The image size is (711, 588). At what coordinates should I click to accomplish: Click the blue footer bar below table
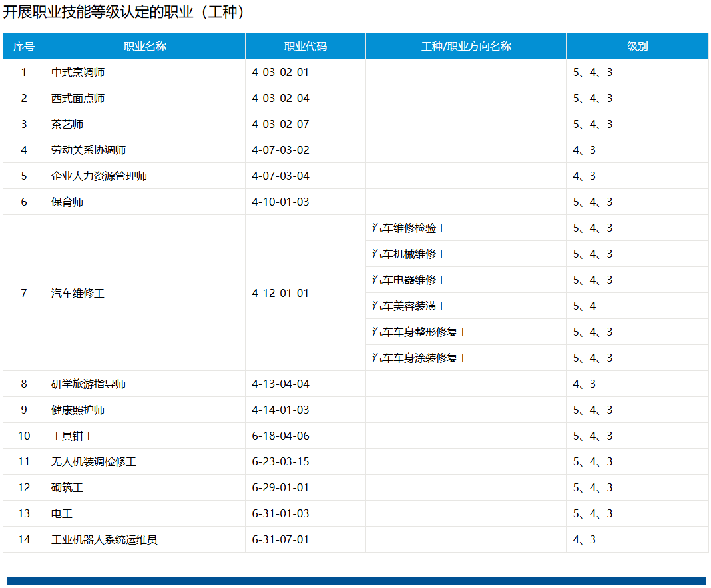[x=356, y=581]
